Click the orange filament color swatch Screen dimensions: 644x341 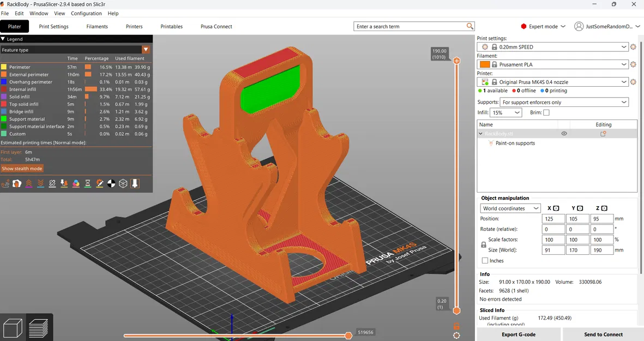coord(485,64)
